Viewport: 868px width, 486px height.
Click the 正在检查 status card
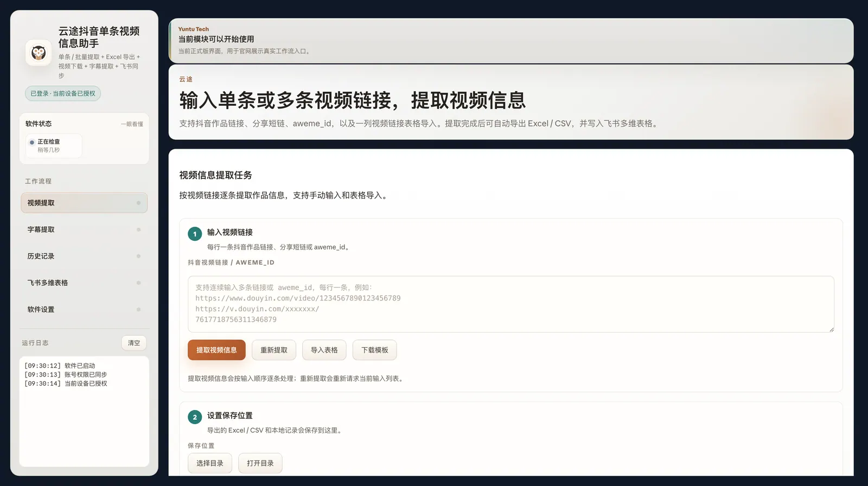click(x=54, y=145)
